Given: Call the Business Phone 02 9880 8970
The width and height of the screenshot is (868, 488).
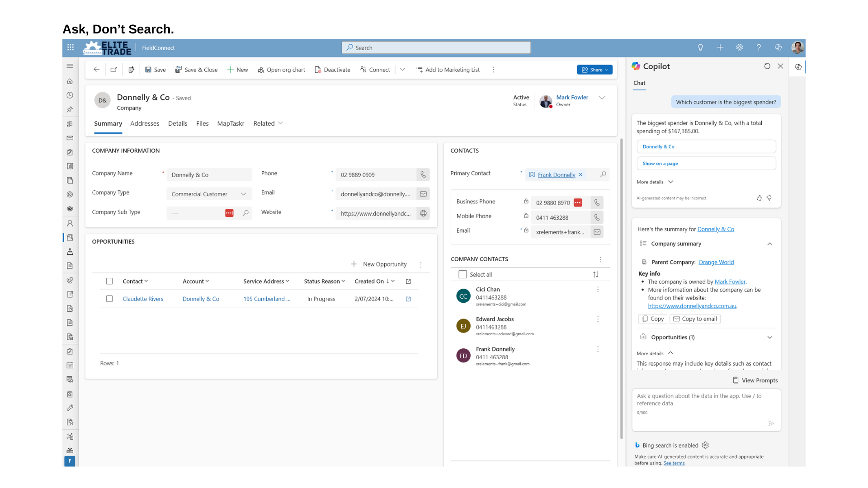Looking at the screenshot, I should coord(597,203).
